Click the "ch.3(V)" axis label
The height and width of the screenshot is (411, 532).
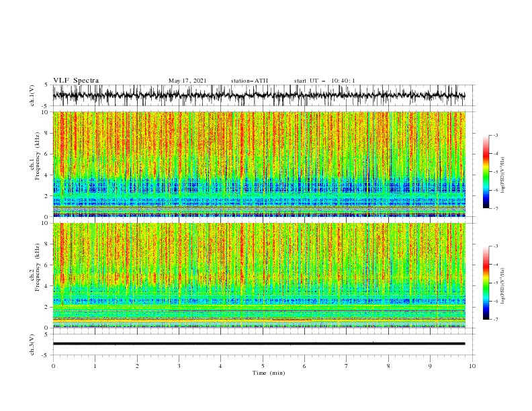(x=32, y=345)
